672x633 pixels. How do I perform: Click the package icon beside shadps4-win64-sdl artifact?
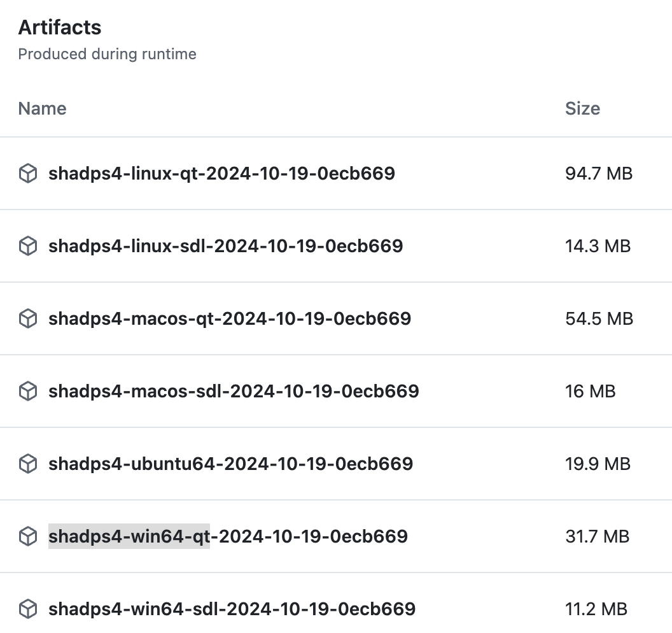click(x=28, y=609)
